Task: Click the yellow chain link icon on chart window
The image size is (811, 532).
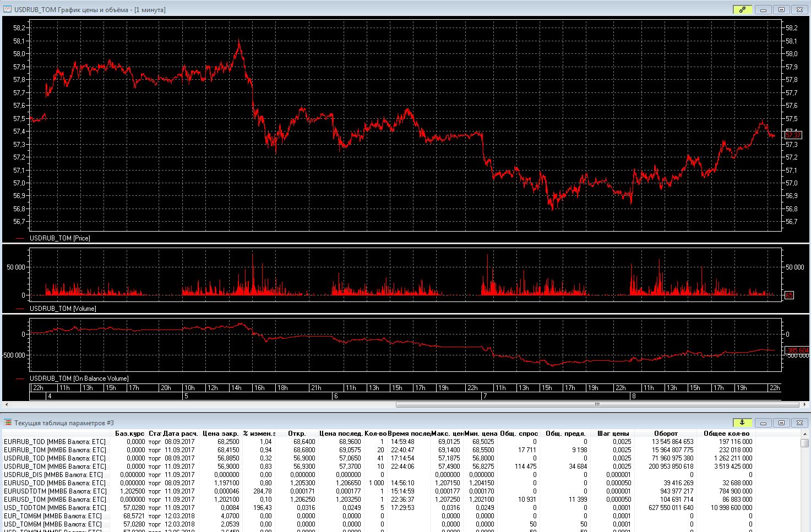Action: (x=742, y=9)
